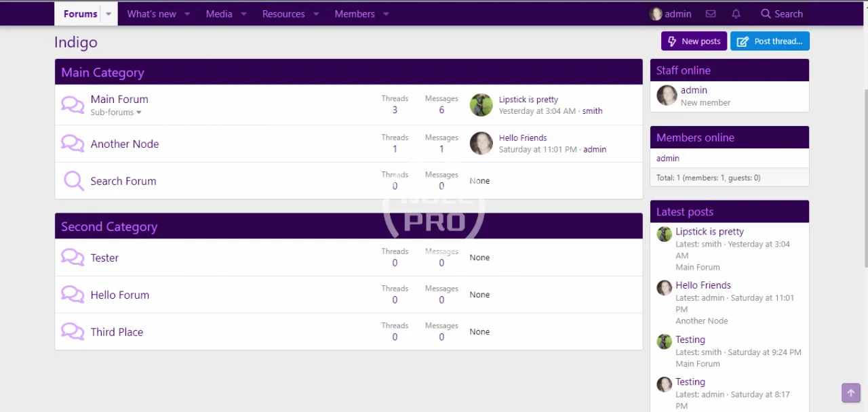
Task: Open the Resources tab
Action: click(283, 14)
